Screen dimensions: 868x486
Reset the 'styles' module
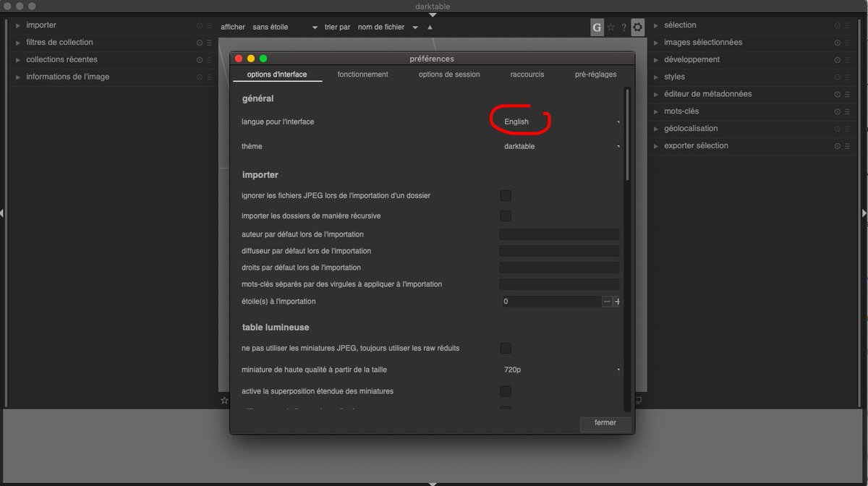click(x=838, y=77)
